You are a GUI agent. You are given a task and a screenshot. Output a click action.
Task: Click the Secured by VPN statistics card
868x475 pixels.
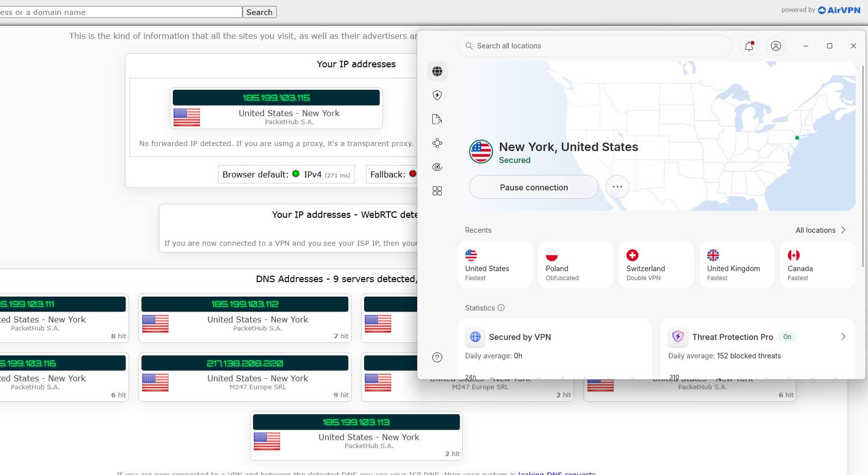click(555, 349)
